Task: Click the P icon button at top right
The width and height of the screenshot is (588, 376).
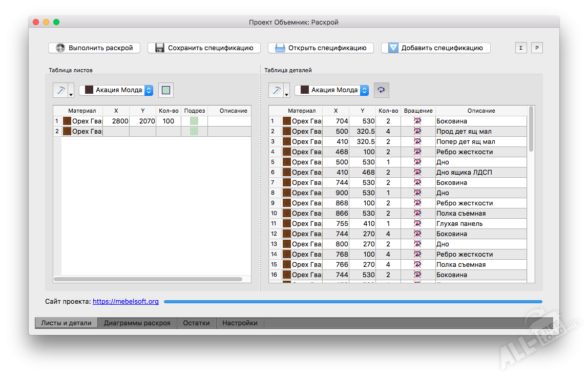Action: [x=537, y=48]
